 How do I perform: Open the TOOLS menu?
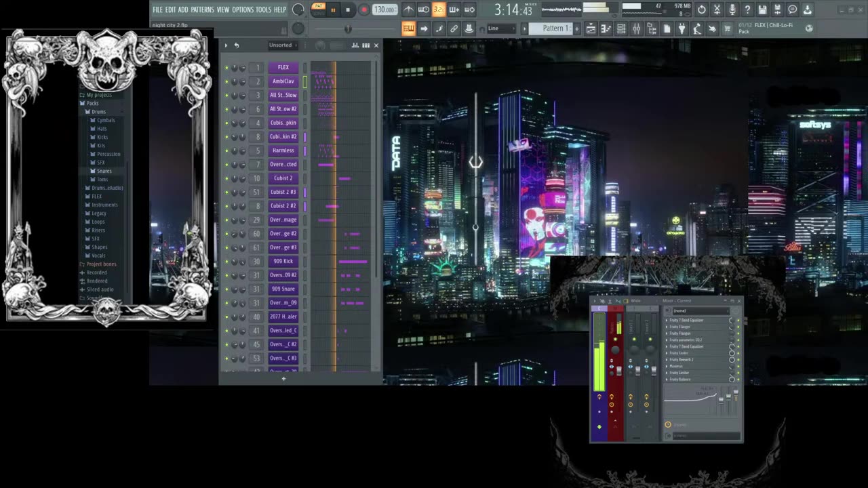[x=263, y=9]
